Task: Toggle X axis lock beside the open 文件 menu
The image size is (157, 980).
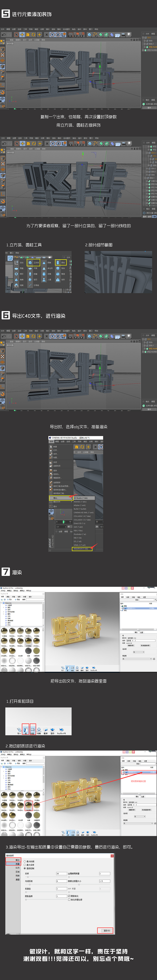Action: coord(96,447)
